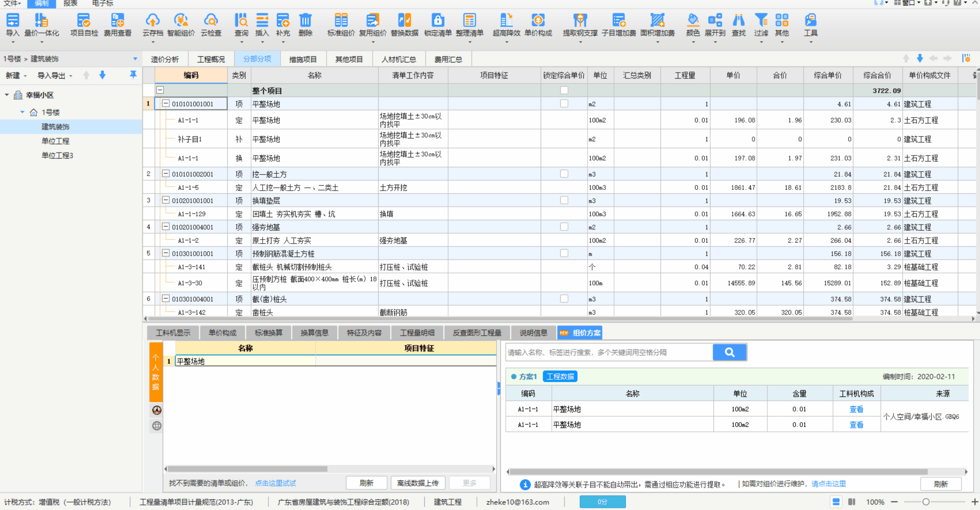The height and width of the screenshot is (510, 980).
Task: Check lock price box for 挖一般土方
Action: (564, 174)
